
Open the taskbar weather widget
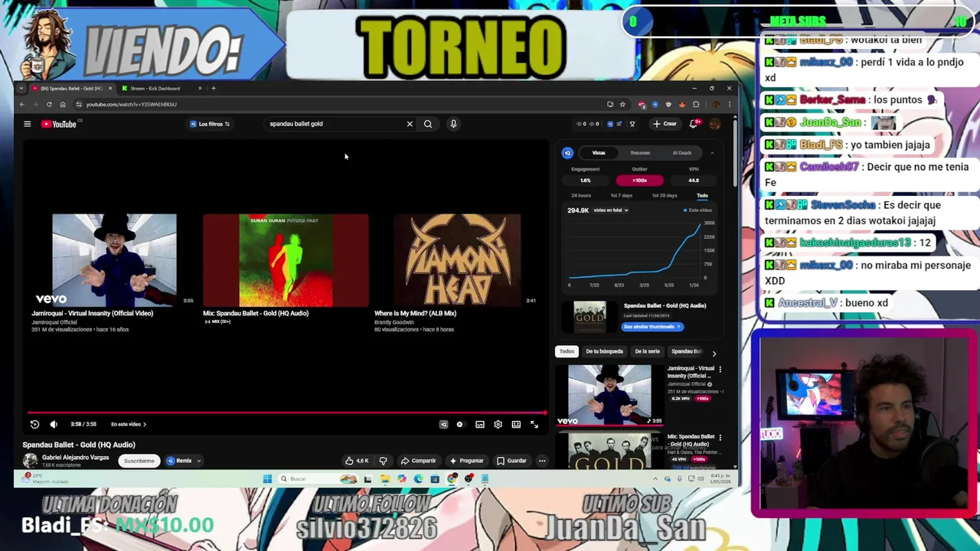pos(46,478)
